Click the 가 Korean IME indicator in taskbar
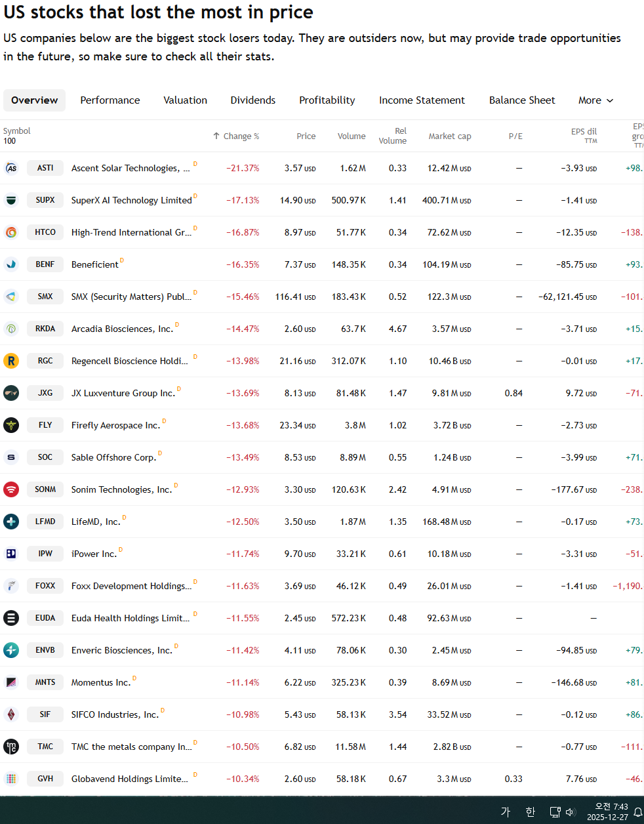644x824 pixels. 506,812
